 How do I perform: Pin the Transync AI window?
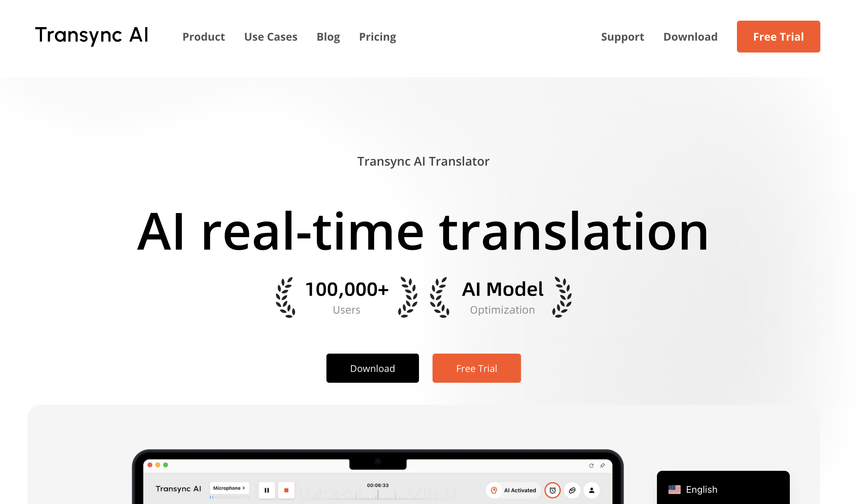602,465
